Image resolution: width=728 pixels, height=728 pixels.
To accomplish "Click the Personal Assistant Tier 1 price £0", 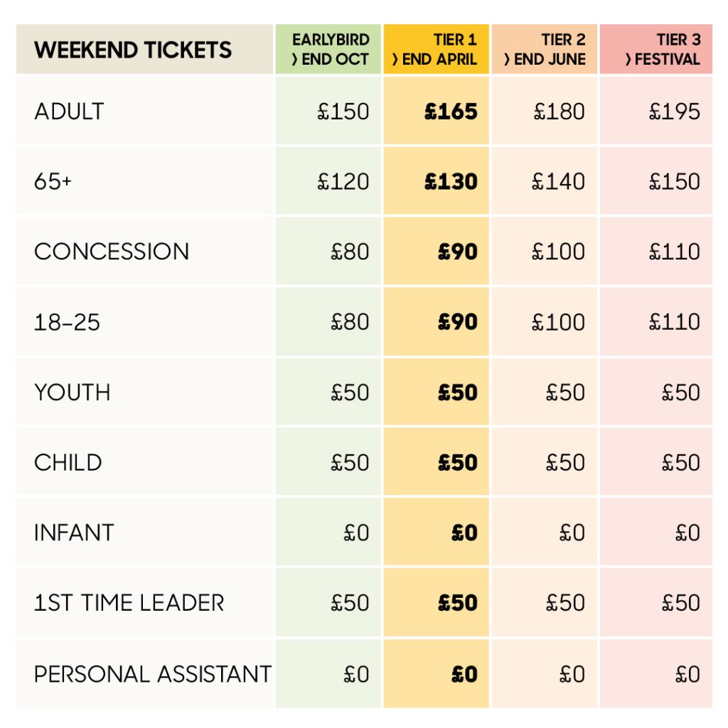I will (464, 674).
